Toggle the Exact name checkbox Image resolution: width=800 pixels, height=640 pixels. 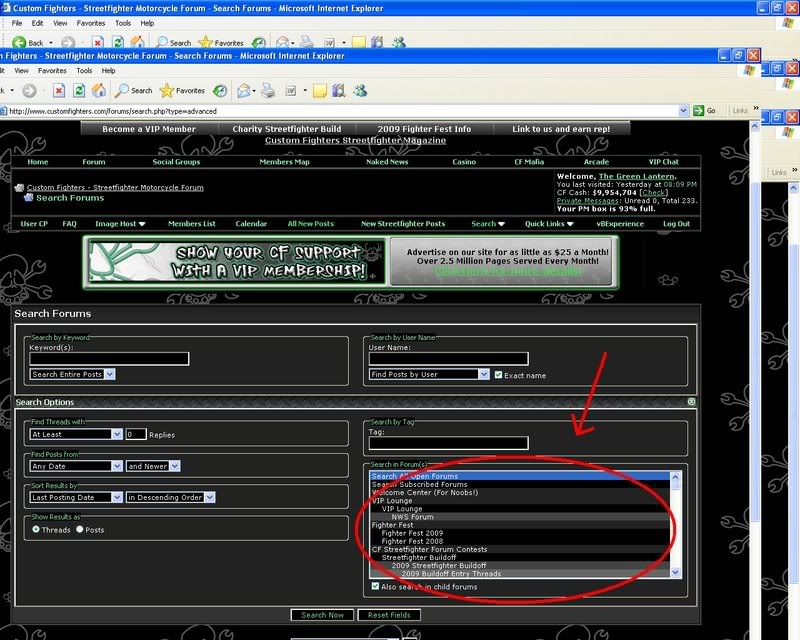coord(498,375)
